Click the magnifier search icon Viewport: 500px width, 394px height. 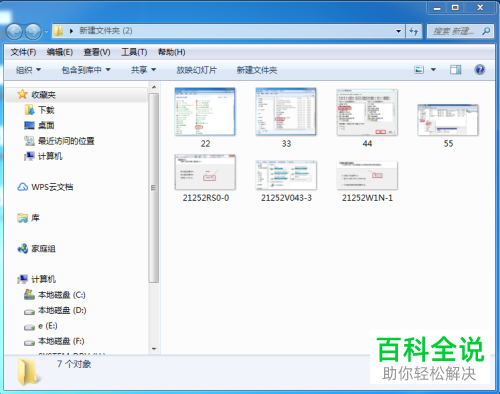486,31
